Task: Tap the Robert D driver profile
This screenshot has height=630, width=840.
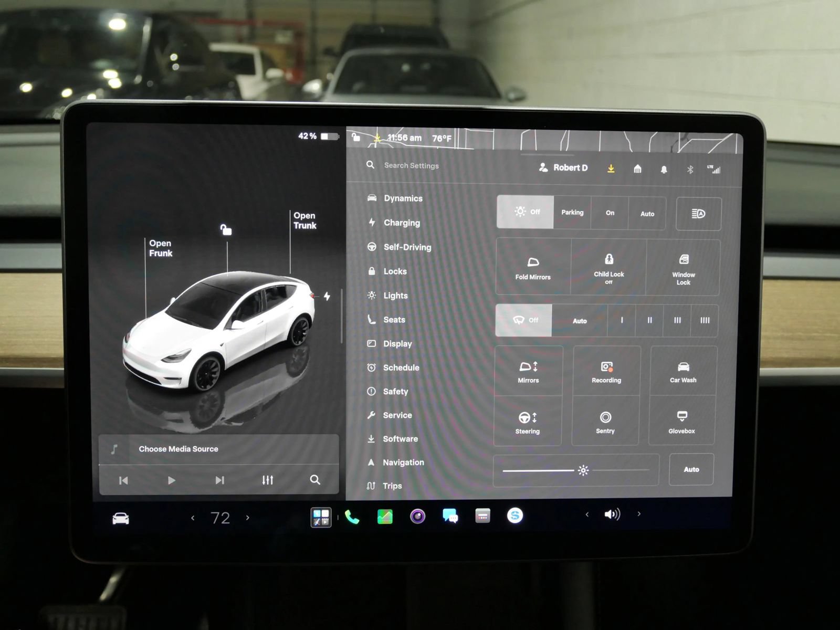Action: tap(563, 167)
